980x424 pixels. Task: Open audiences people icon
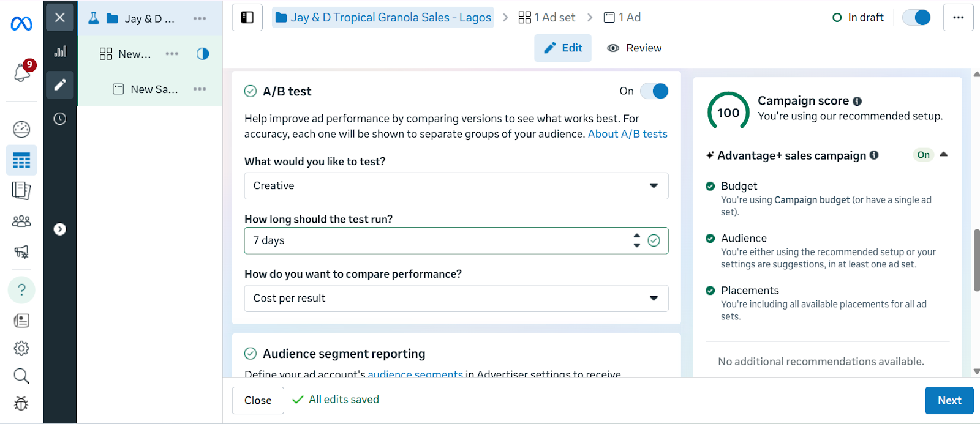pos(21,221)
